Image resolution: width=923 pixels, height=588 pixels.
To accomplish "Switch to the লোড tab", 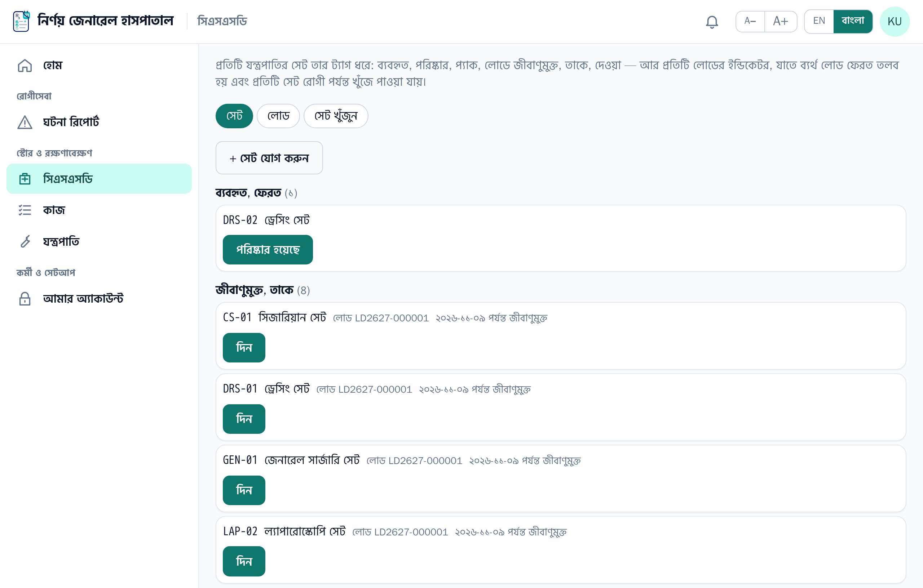I will 278,116.
